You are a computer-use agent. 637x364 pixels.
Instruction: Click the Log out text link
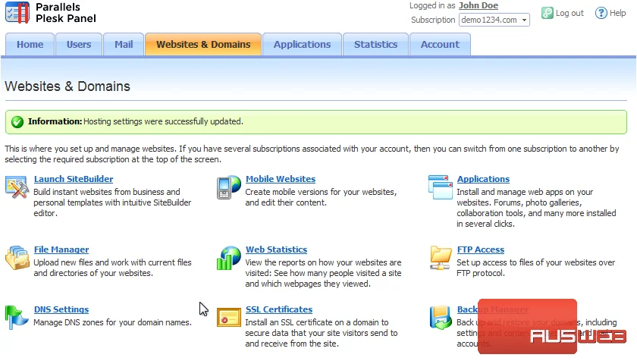(x=570, y=13)
